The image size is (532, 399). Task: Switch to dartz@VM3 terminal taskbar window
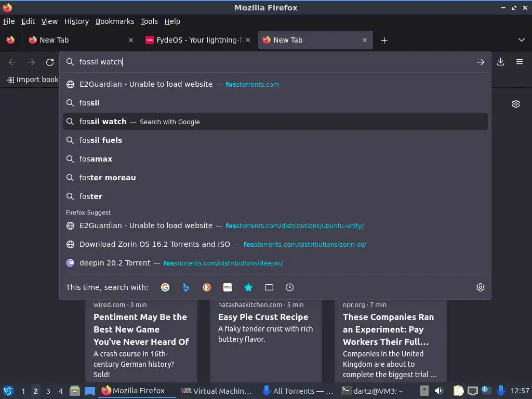(373, 391)
